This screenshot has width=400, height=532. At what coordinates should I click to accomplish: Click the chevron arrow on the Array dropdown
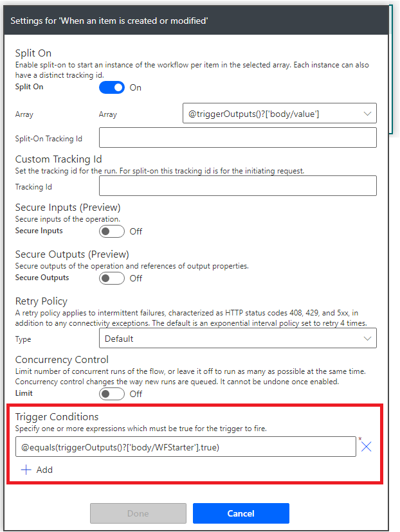368,114
